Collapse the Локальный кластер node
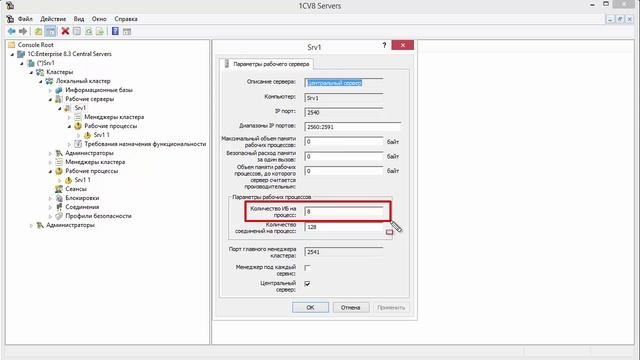The width and height of the screenshot is (640, 360). tap(40, 81)
